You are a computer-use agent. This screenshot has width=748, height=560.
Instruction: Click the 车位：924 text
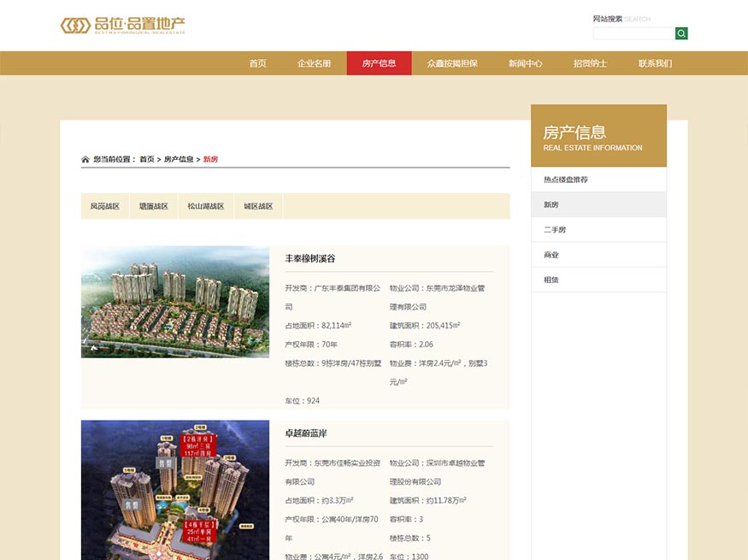point(303,401)
